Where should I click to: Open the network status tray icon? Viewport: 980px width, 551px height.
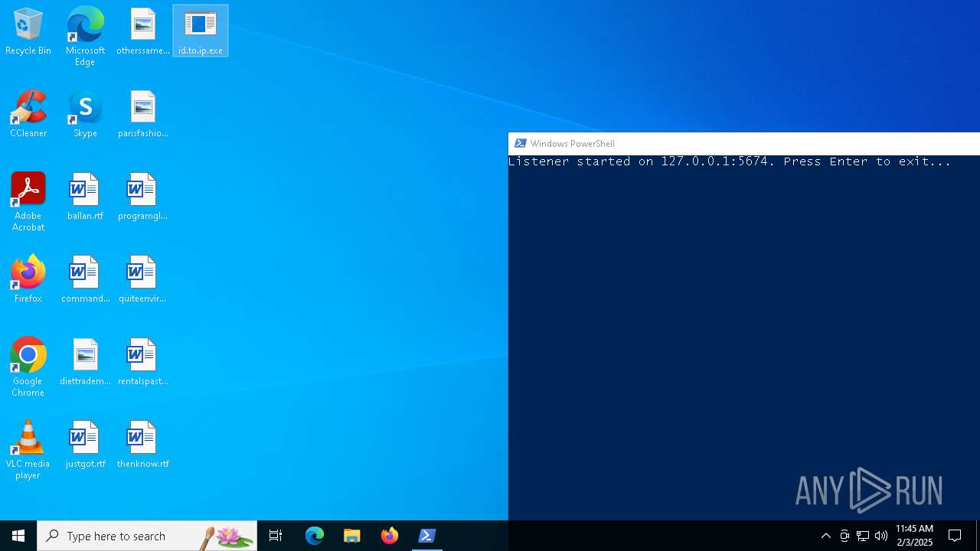[863, 536]
